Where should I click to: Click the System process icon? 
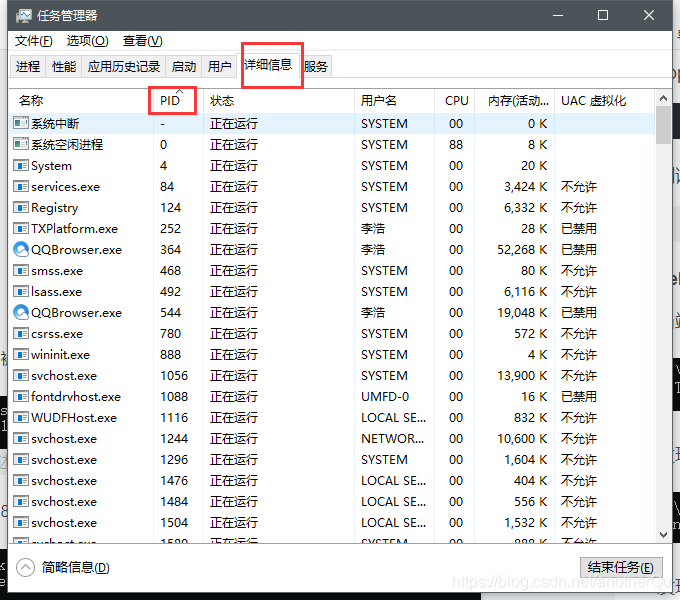tap(21, 165)
